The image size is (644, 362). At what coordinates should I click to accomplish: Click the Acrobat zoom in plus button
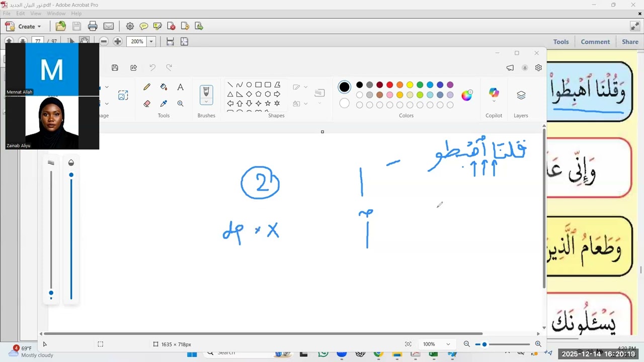(118, 41)
